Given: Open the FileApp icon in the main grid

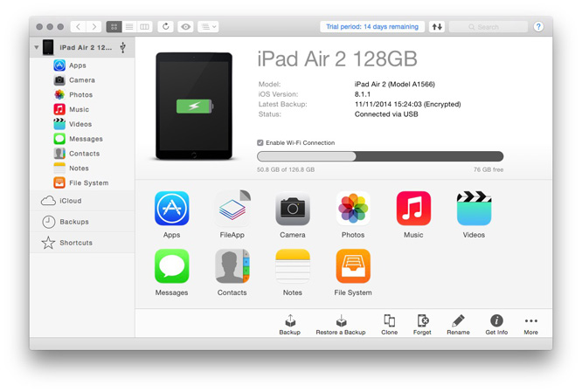Looking at the screenshot, I should pyautogui.click(x=232, y=210).
